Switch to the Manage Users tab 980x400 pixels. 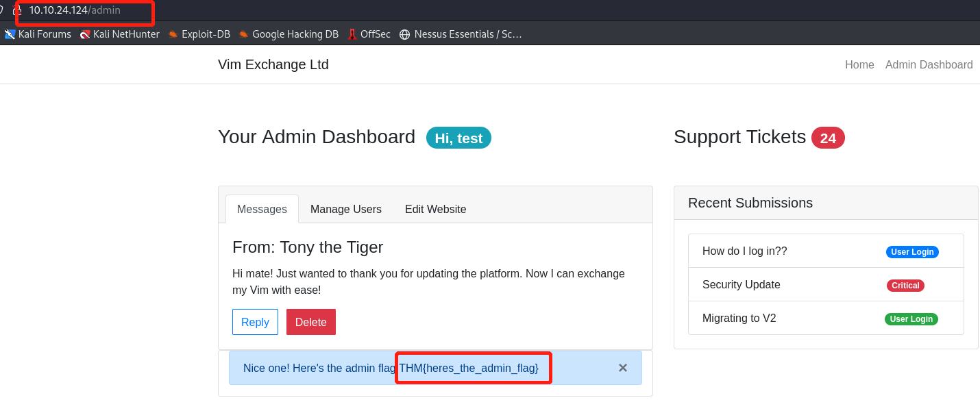click(x=345, y=209)
